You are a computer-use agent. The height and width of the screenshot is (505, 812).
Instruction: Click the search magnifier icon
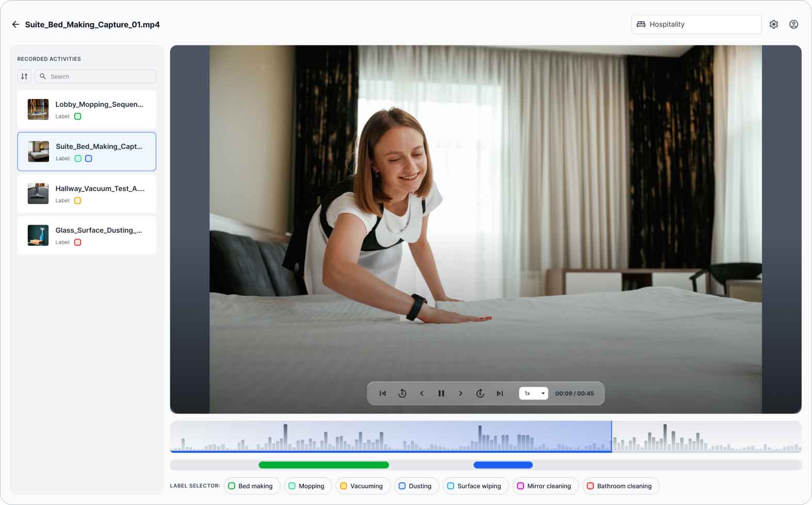pos(43,76)
